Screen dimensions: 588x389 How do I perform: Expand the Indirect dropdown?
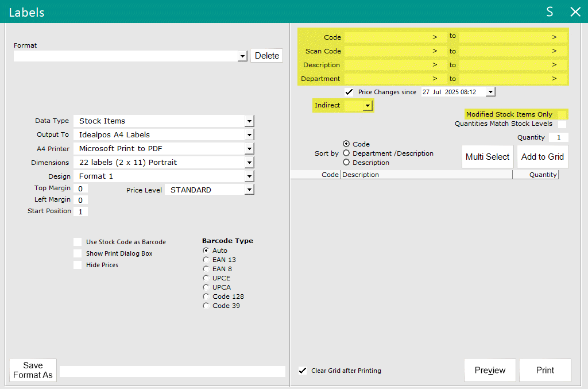(367, 106)
